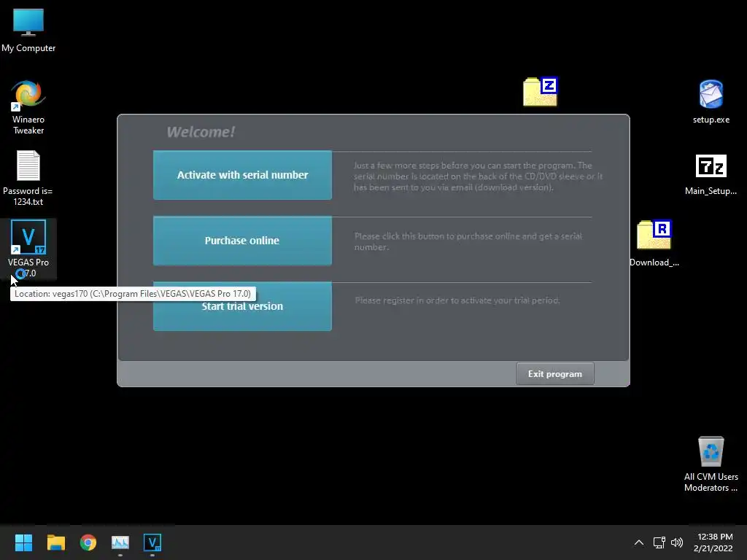Screen dimensions: 747x560
Task: Click the Welcome! heading text
Action: (x=201, y=132)
